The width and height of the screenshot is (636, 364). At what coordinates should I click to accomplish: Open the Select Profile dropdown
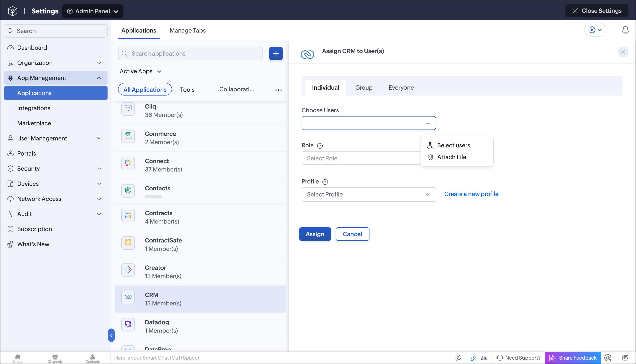[368, 194]
